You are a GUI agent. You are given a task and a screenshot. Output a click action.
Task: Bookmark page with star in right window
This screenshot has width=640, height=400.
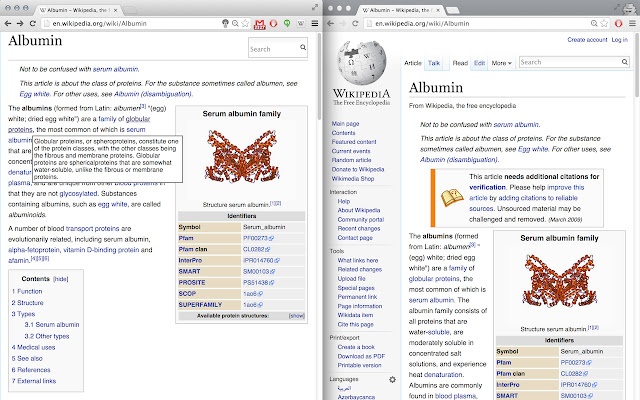[x=604, y=24]
